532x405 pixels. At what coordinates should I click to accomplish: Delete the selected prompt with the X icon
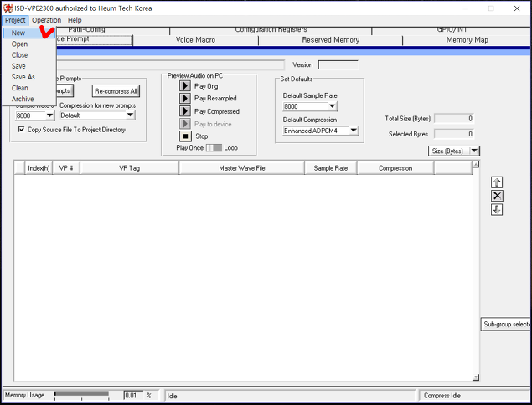[497, 196]
